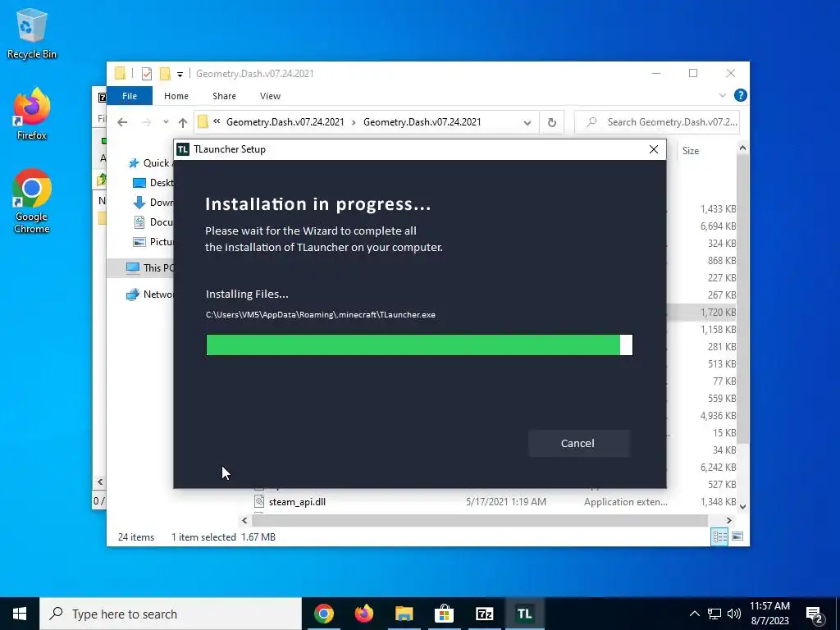Open Microsoft Store taskbar icon
Screen dimensions: 840x630
coord(444,614)
